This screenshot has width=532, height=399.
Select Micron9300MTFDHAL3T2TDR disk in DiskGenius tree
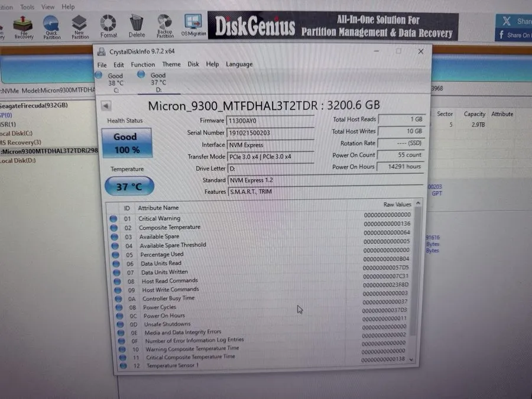coord(49,151)
